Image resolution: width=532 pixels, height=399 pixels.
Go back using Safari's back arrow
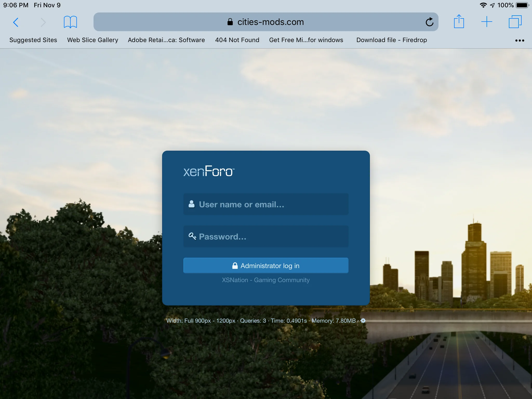(16, 22)
